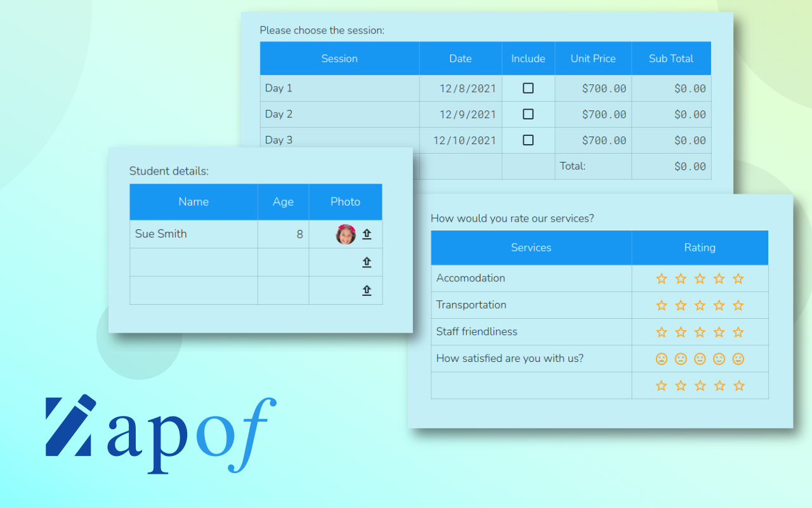This screenshot has height=508, width=812.
Task: Click the Sue Smith name field
Action: (193, 234)
